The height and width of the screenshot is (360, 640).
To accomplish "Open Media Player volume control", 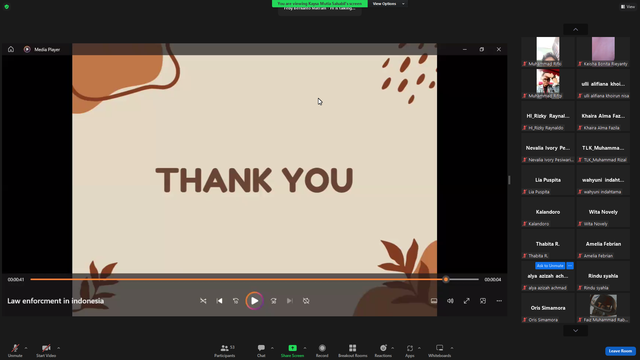I will coord(450,301).
